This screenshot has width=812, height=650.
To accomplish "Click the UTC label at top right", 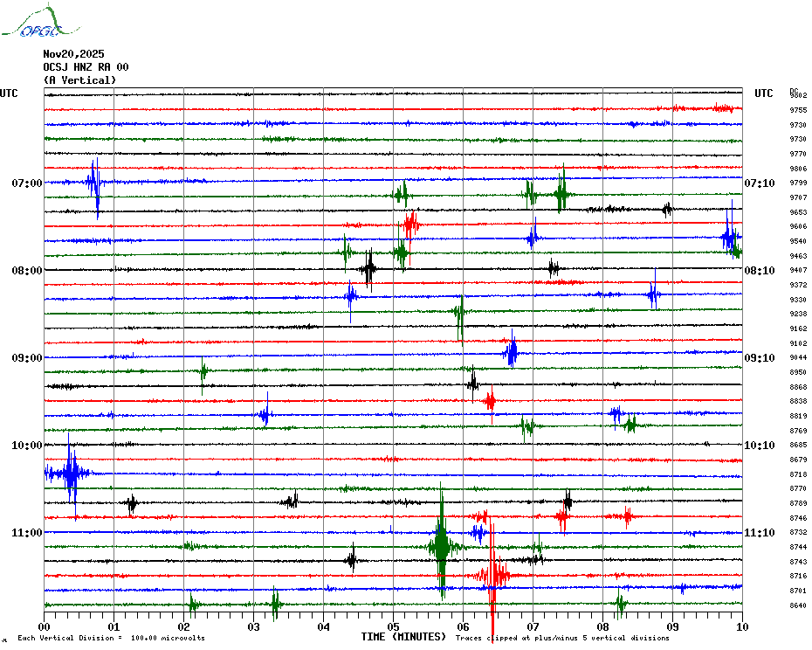I will 763,93.
